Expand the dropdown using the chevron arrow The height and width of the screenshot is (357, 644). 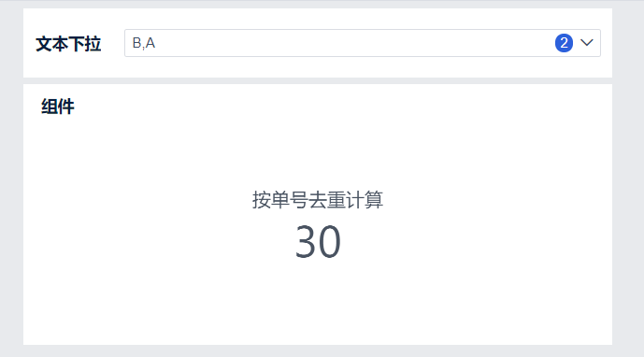tap(587, 42)
